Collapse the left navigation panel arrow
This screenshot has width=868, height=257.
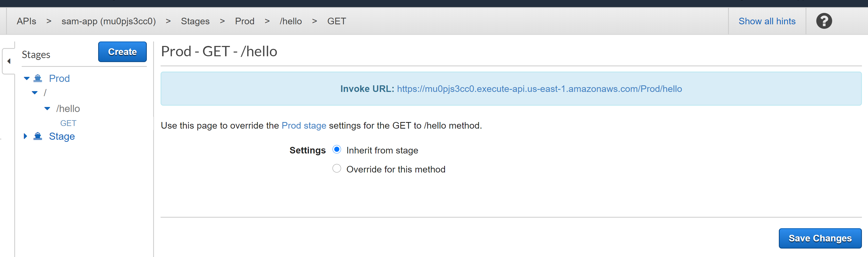[x=9, y=61]
